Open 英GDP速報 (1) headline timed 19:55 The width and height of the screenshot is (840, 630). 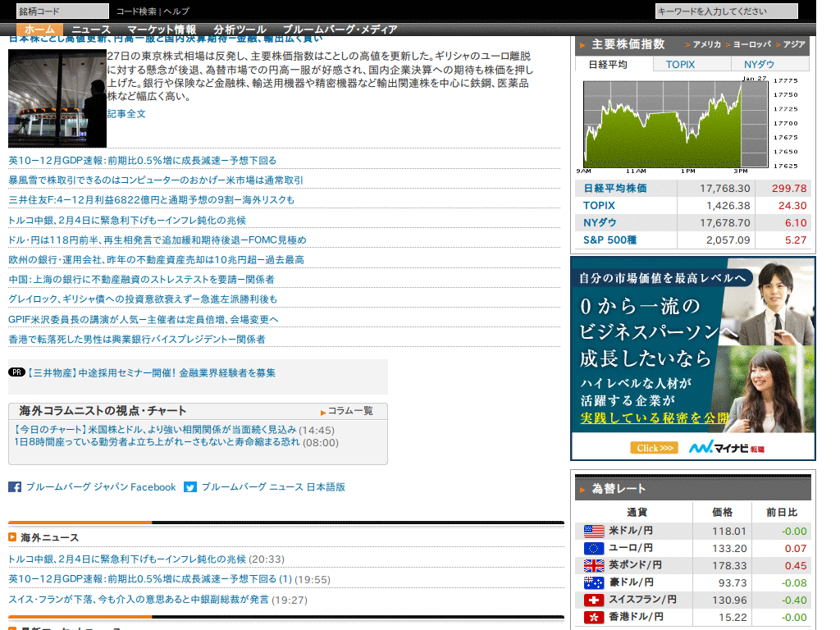[x=150, y=579]
